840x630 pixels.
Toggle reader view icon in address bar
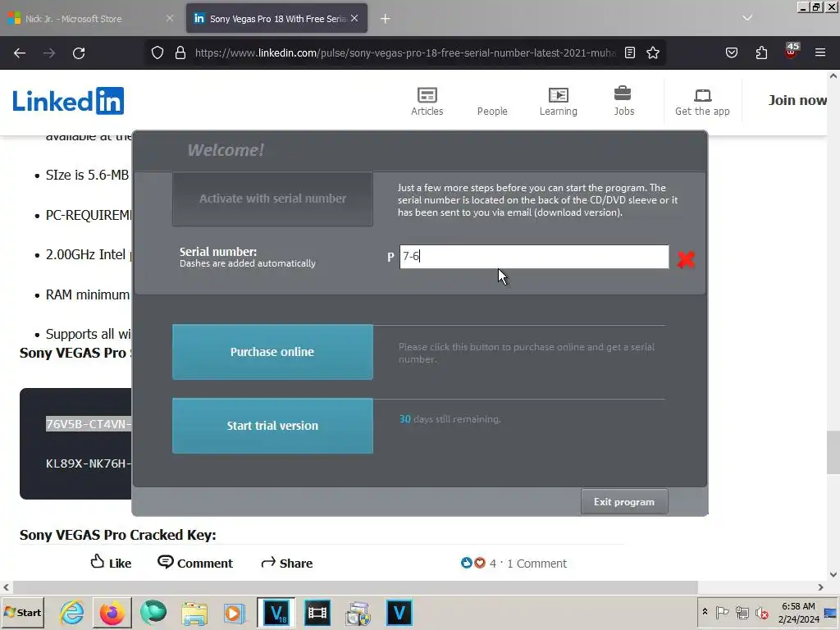coord(630,53)
